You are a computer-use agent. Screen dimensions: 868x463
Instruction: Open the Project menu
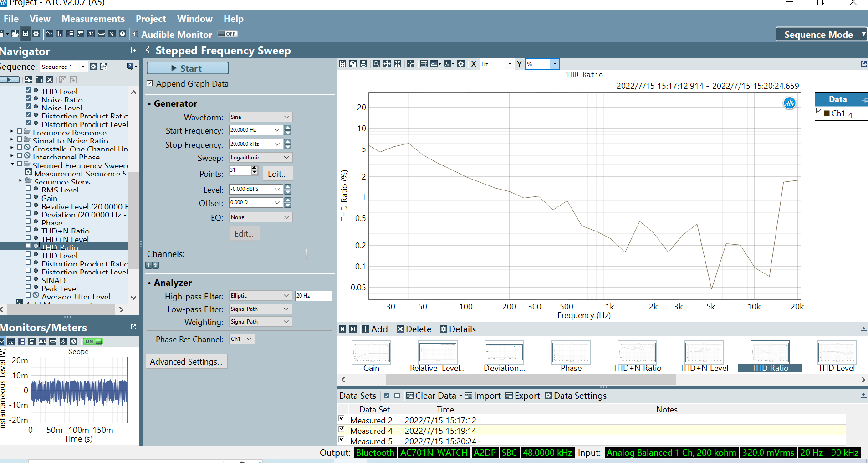pyautogui.click(x=151, y=19)
